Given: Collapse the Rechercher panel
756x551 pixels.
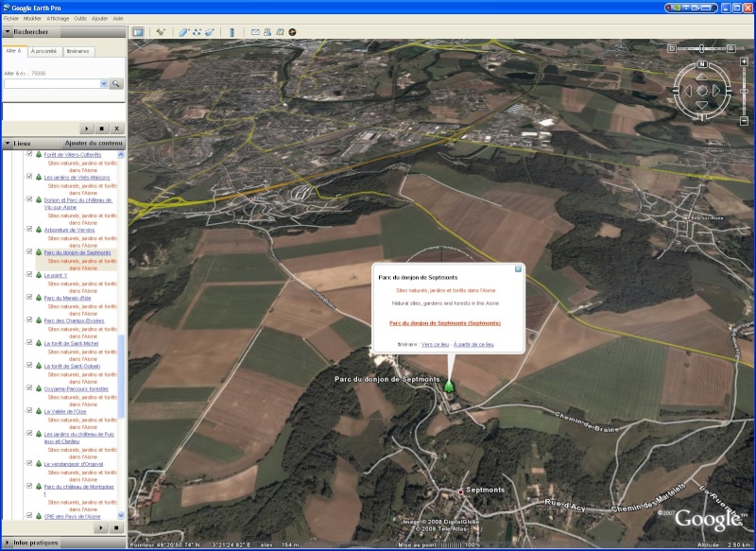Looking at the screenshot, I should click(x=8, y=32).
